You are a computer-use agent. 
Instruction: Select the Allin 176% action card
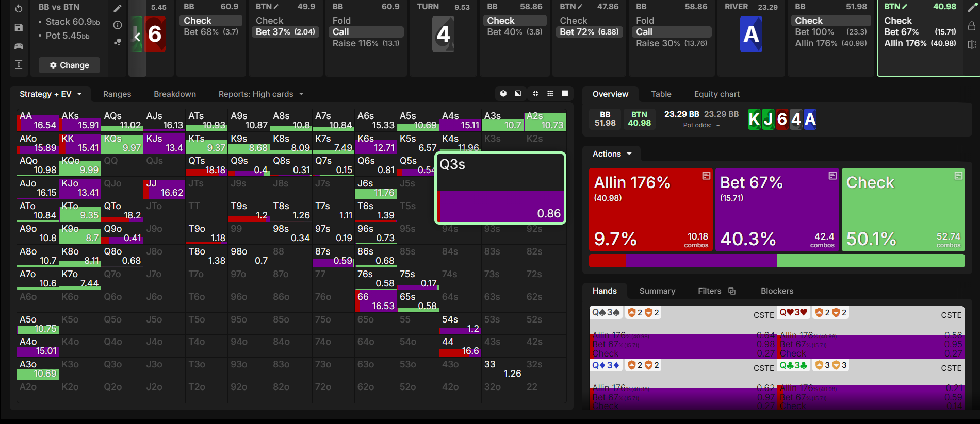tap(650, 210)
